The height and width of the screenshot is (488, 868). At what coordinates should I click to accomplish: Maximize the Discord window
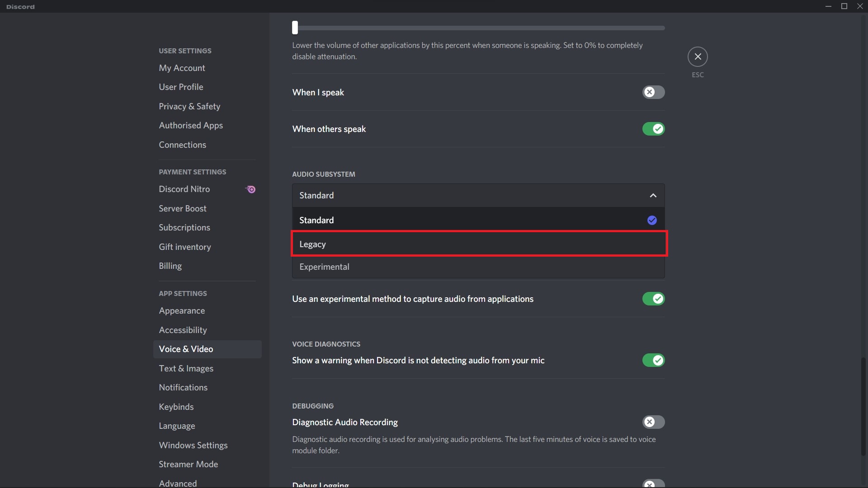click(x=844, y=6)
